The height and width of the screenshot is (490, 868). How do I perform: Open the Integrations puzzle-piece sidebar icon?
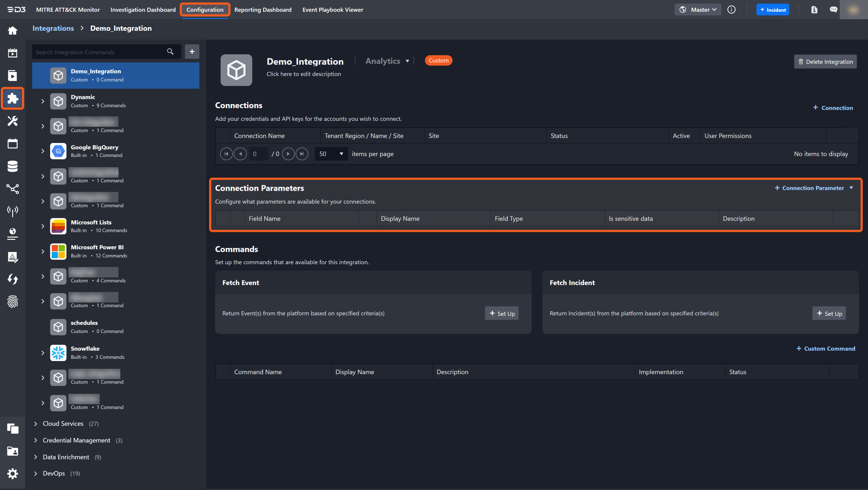12,98
